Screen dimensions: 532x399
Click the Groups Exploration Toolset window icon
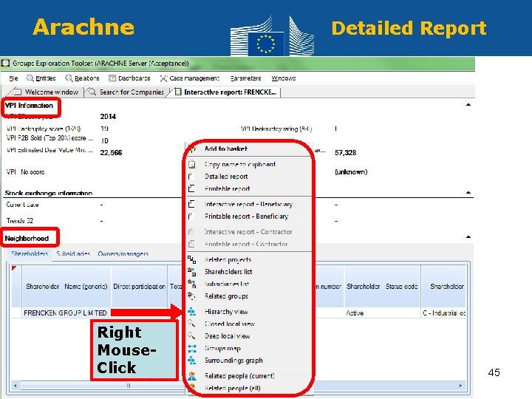pyautogui.click(x=5, y=63)
